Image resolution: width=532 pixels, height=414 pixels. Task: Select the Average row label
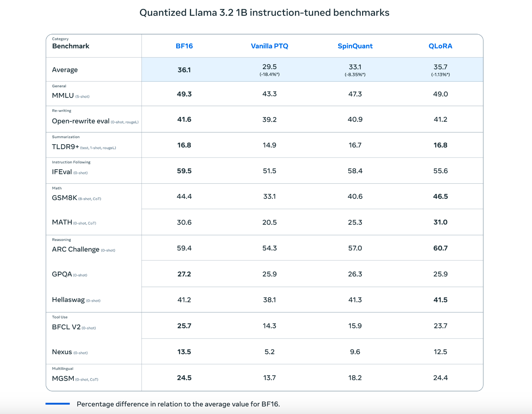point(65,70)
